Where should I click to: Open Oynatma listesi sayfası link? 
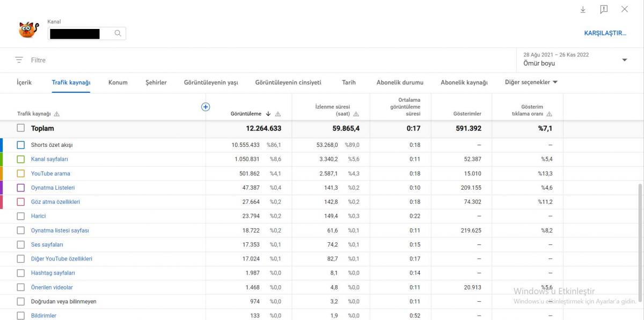[x=60, y=230]
